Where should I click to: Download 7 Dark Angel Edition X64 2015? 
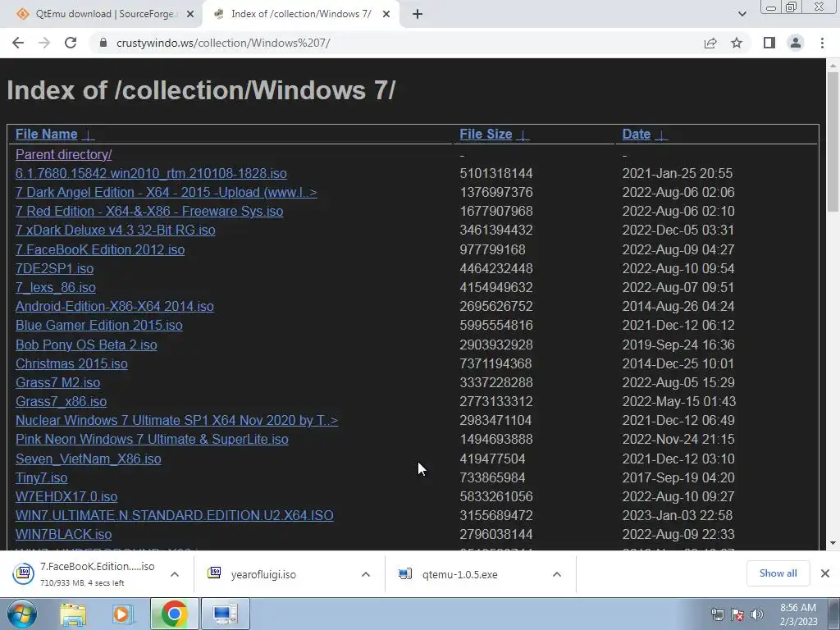[x=166, y=192]
